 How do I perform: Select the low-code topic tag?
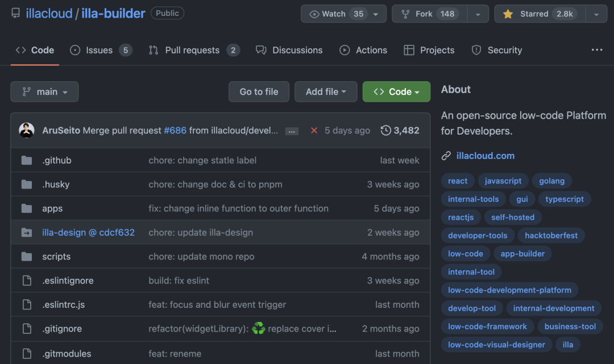[466, 253]
